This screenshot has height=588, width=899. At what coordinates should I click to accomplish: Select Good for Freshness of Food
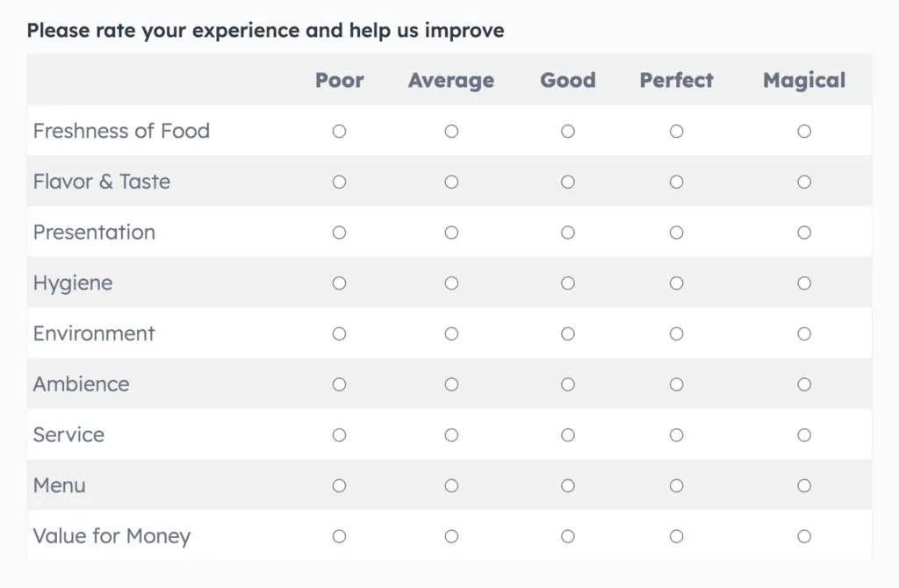(x=568, y=132)
